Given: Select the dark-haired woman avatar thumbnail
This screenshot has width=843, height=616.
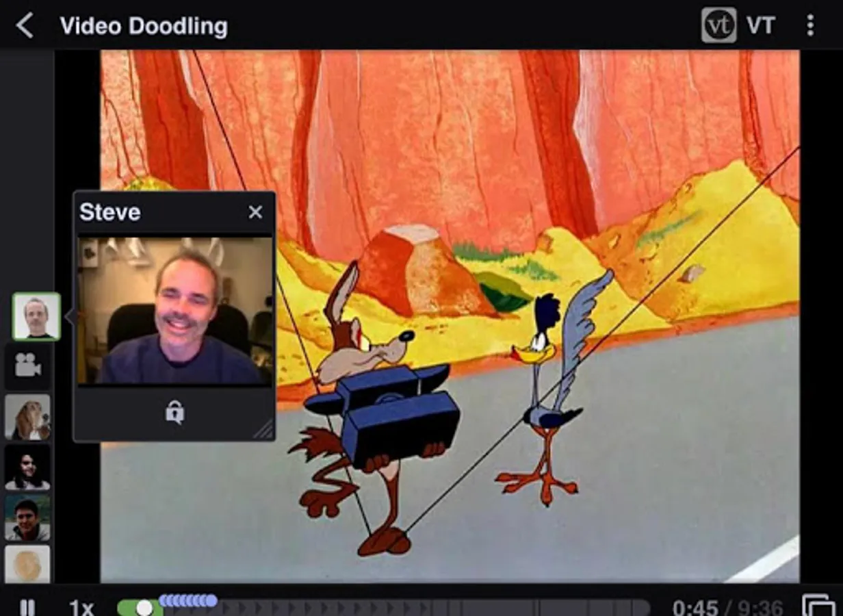Looking at the screenshot, I should coord(27,467).
